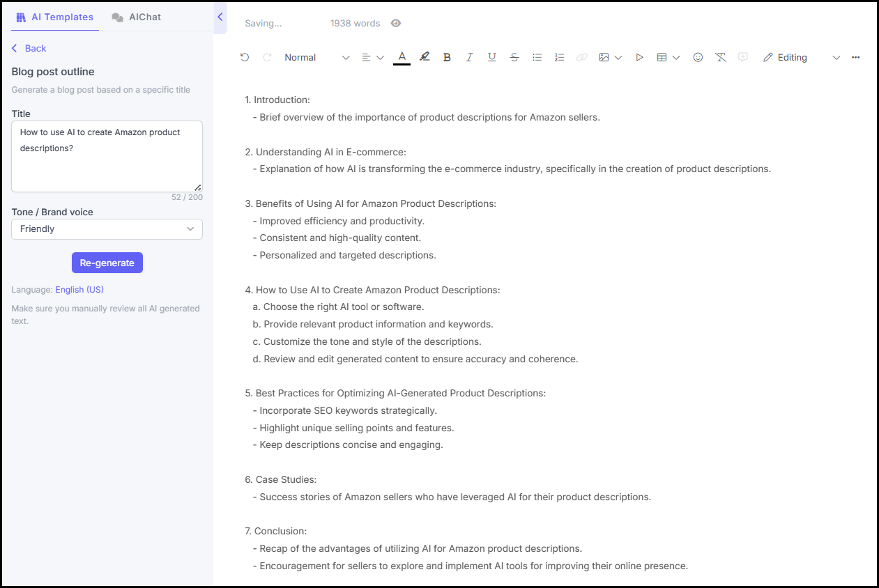The image size is (879, 588).
Task: Click 'c. Customize the tone and style' line
Action: coord(367,341)
